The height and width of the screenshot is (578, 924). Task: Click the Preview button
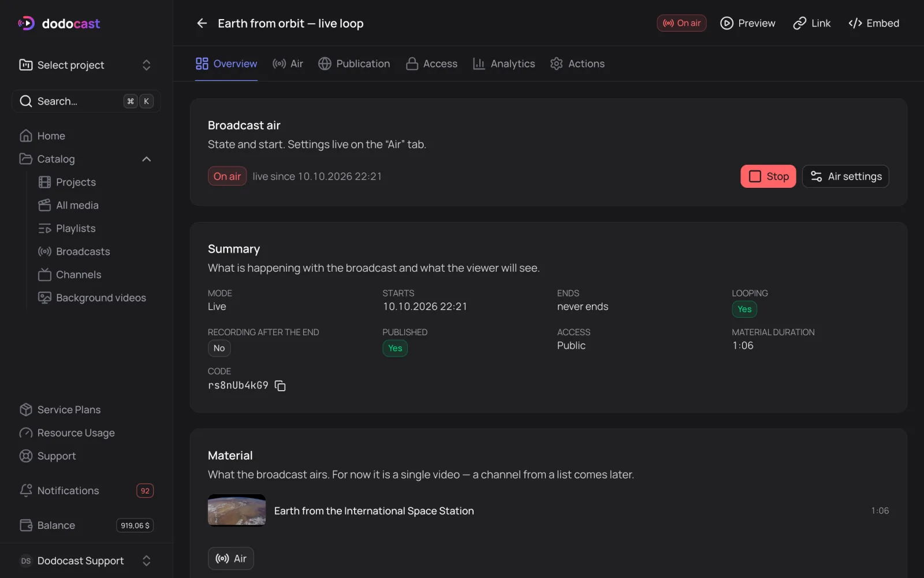pyautogui.click(x=748, y=23)
